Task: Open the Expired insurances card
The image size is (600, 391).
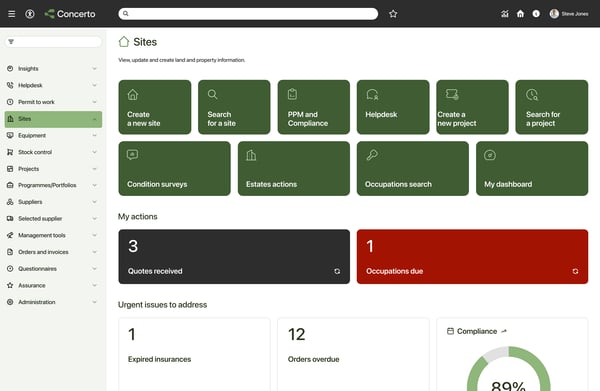Action: tap(194, 354)
